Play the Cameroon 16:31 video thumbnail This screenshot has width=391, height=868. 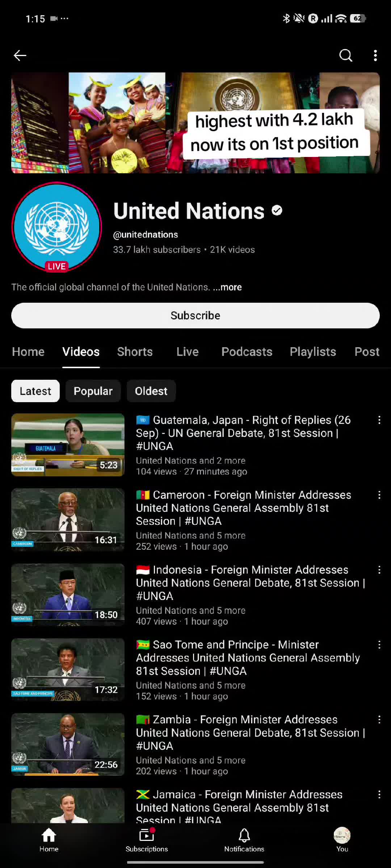(68, 520)
